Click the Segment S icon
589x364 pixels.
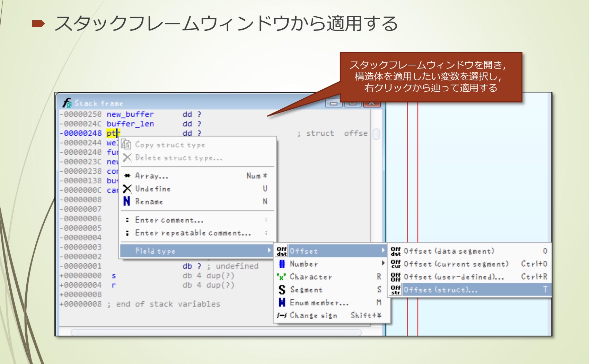[x=282, y=290]
